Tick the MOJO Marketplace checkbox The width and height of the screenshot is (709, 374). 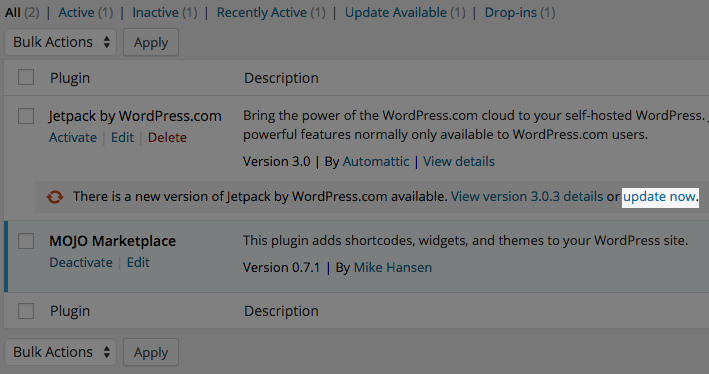(26, 241)
